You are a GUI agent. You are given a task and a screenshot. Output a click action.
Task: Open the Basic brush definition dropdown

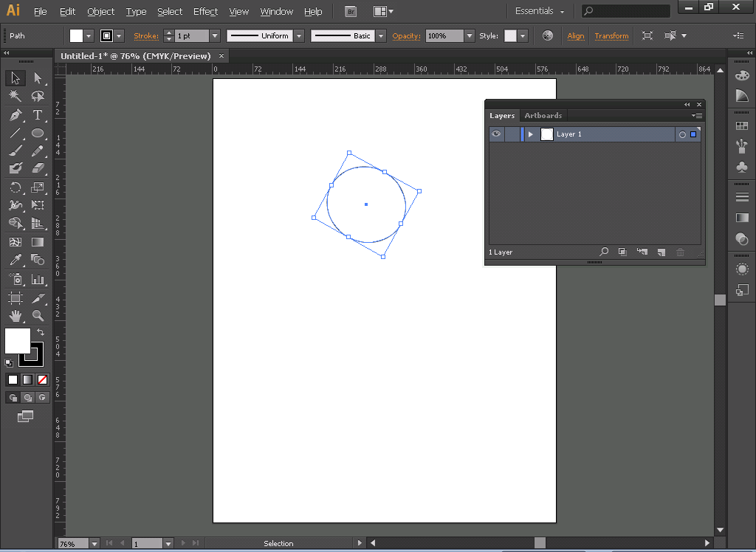(x=381, y=35)
